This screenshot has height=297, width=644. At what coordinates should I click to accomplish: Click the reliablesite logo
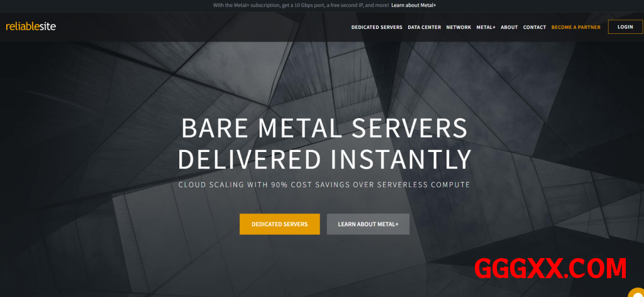(x=31, y=27)
